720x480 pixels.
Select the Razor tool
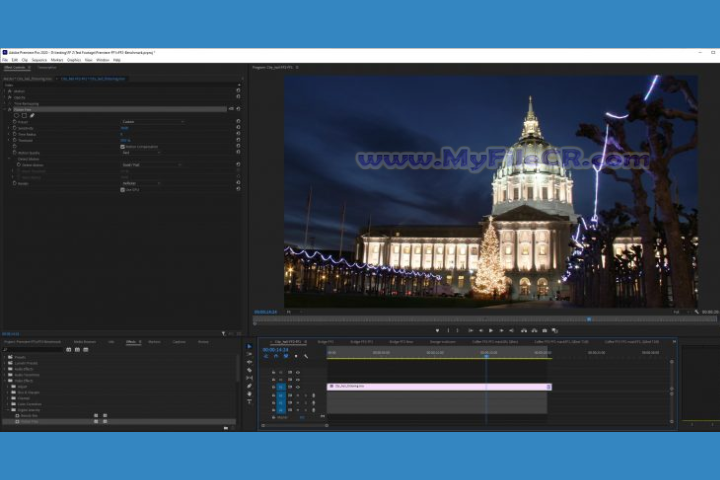pos(249,370)
